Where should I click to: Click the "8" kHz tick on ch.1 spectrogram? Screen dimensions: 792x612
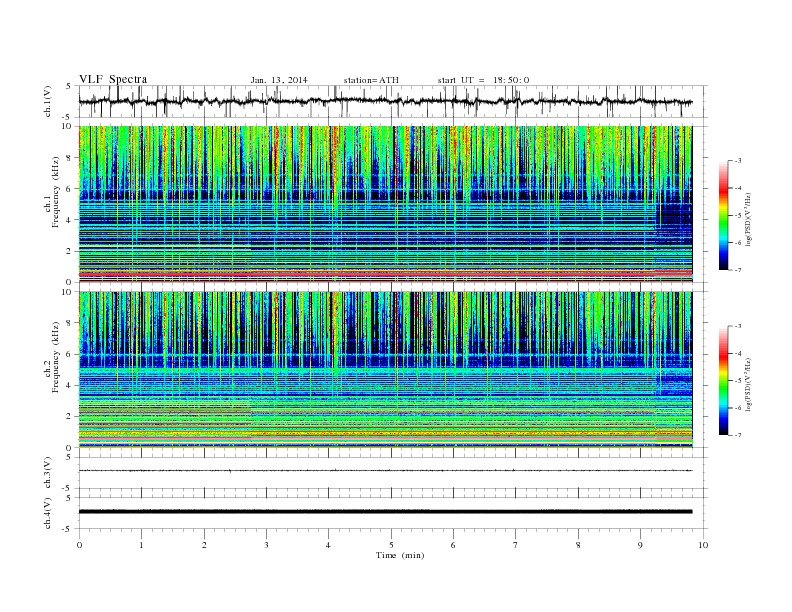(70, 158)
